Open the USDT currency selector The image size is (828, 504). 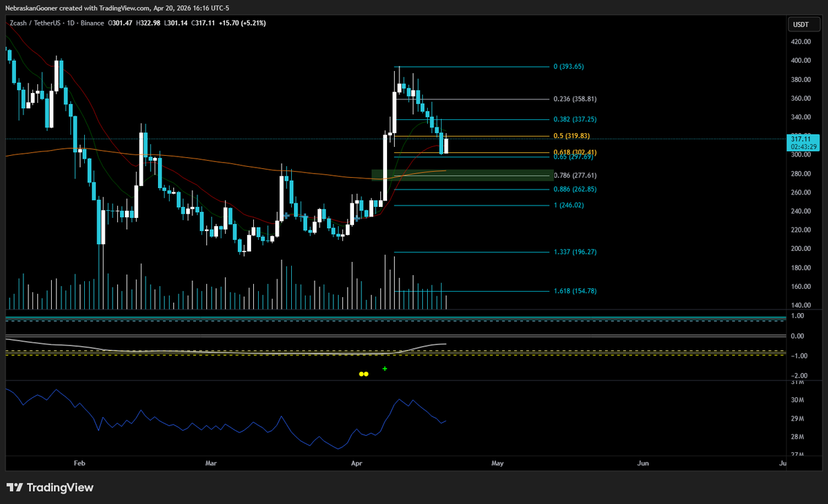tap(800, 26)
